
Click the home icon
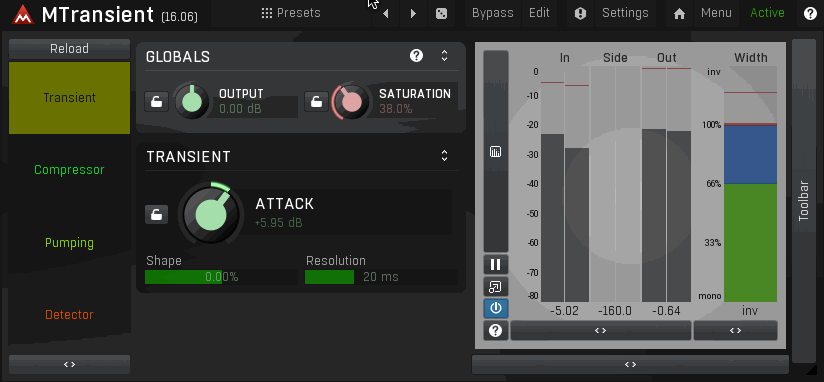[x=679, y=13]
